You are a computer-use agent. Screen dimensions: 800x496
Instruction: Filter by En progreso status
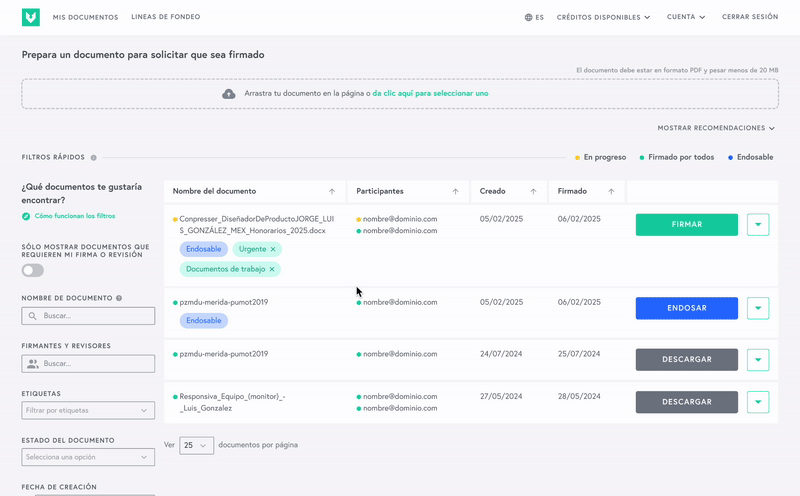[601, 157]
